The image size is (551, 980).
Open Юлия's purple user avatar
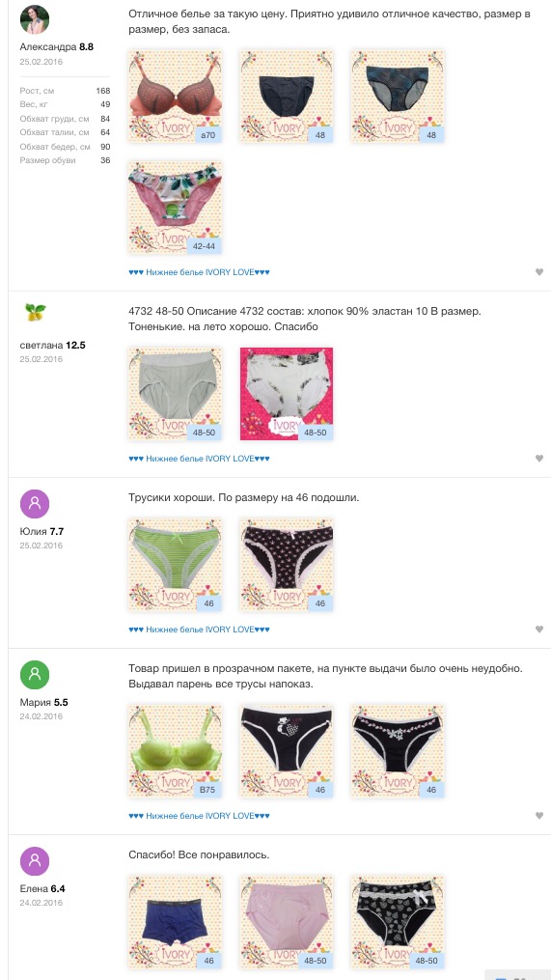coord(35,504)
